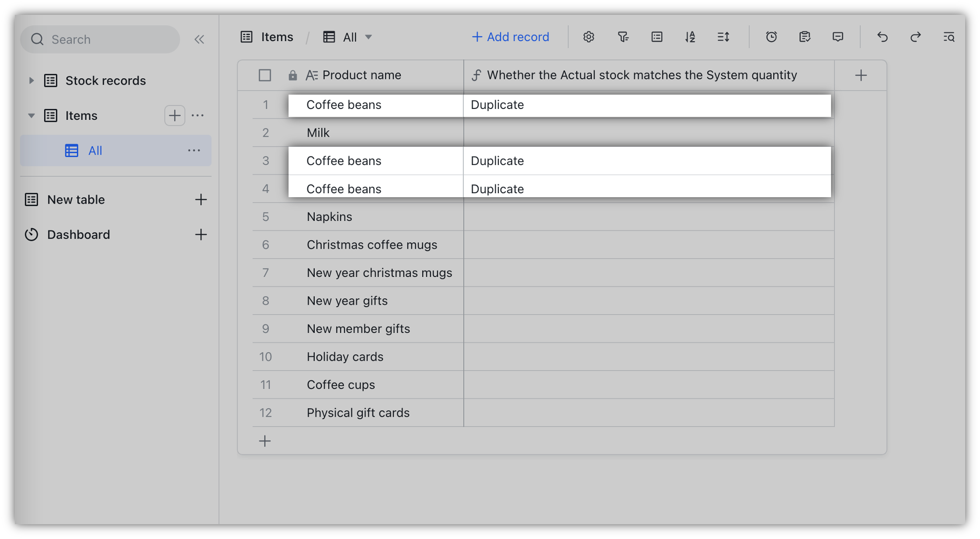Expand the Stock records section

[x=31, y=80]
